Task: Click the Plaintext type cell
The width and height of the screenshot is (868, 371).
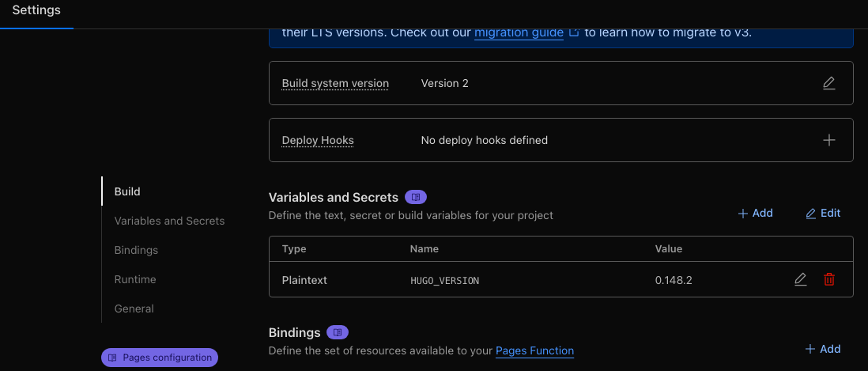Action: [304, 280]
